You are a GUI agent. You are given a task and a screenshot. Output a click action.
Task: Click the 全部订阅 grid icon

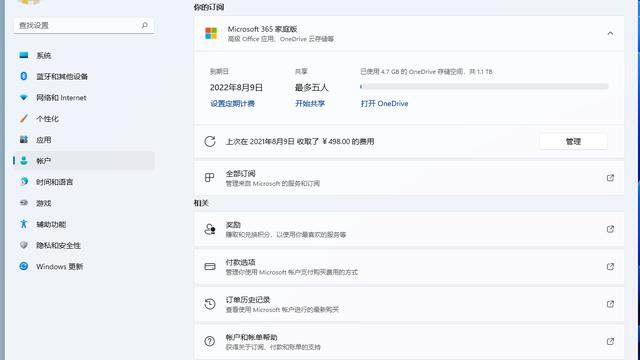209,178
